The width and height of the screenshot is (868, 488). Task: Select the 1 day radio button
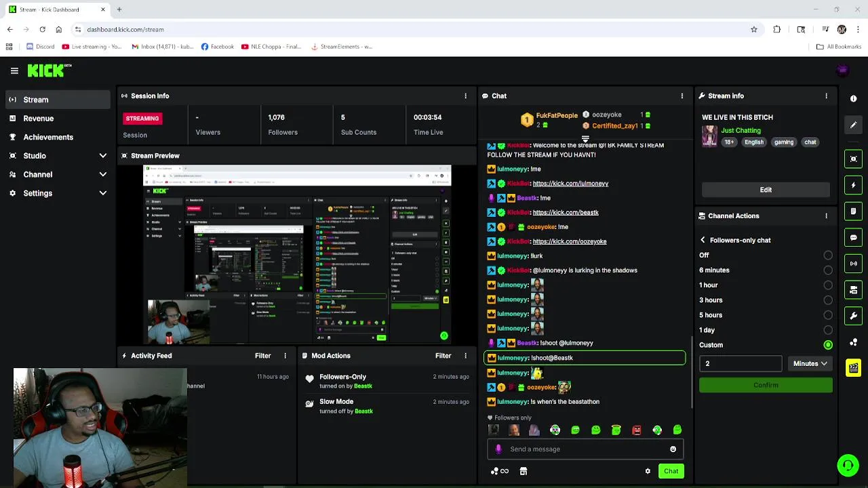pos(828,330)
